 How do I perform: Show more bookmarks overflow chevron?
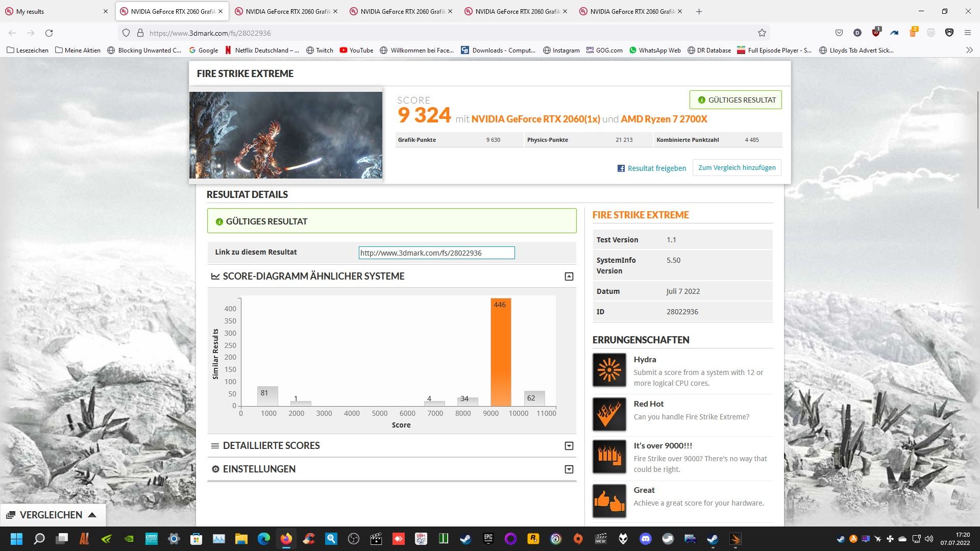[969, 50]
